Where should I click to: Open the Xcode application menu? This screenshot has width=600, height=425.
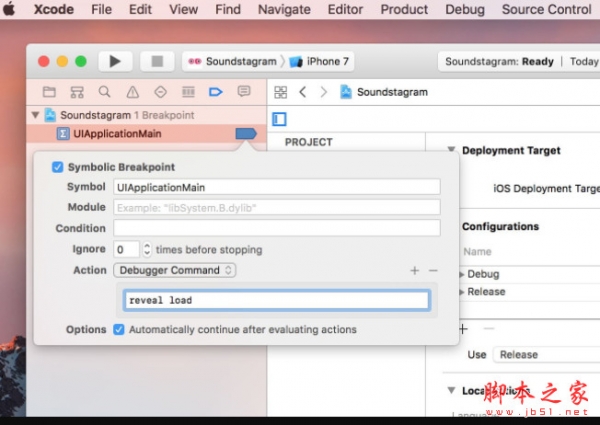point(54,9)
